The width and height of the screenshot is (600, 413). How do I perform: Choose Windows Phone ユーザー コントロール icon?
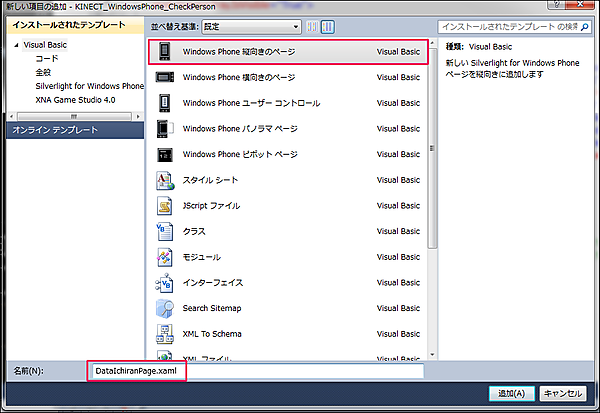pyautogui.click(x=165, y=103)
